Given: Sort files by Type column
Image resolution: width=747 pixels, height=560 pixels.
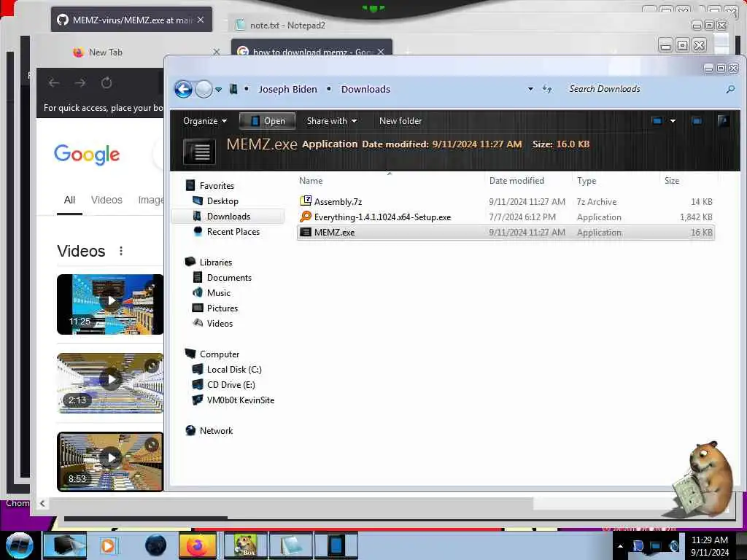Looking at the screenshot, I should [587, 181].
